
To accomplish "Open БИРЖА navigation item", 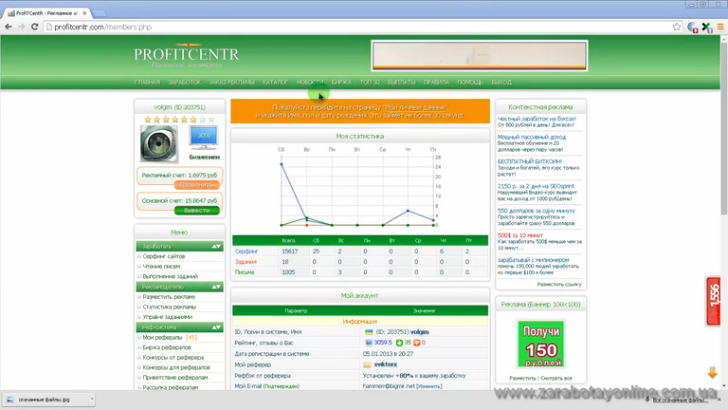I will [341, 82].
